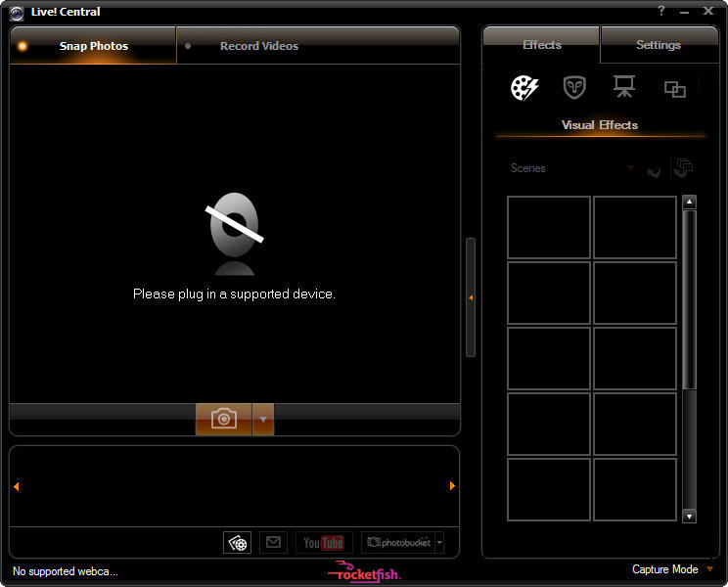Expand the Photobucket dropdown arrow
The width and height of the screenshot is (728, 587).
(x=439, y=542)
